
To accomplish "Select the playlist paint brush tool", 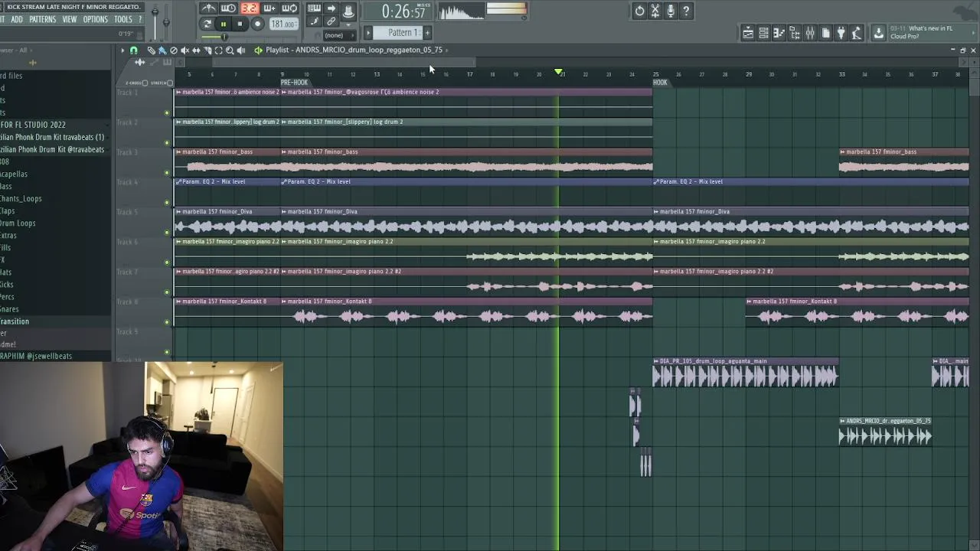I will coord(162,51).
